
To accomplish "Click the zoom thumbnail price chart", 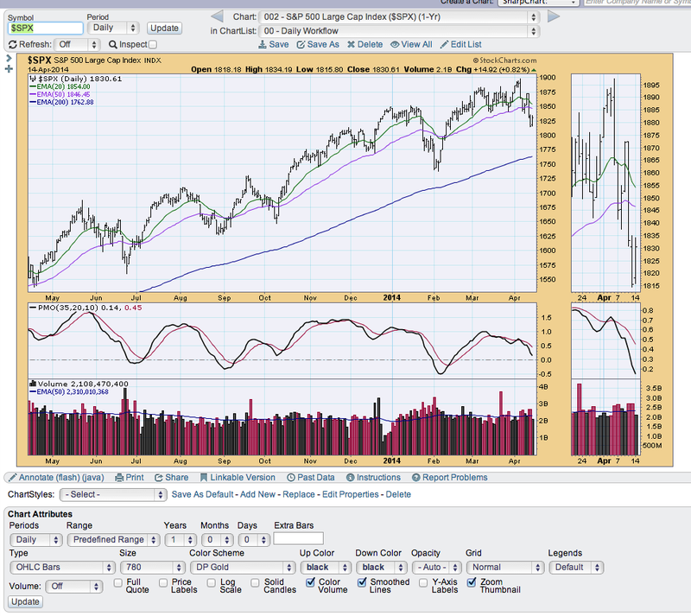I will (605, 182).
